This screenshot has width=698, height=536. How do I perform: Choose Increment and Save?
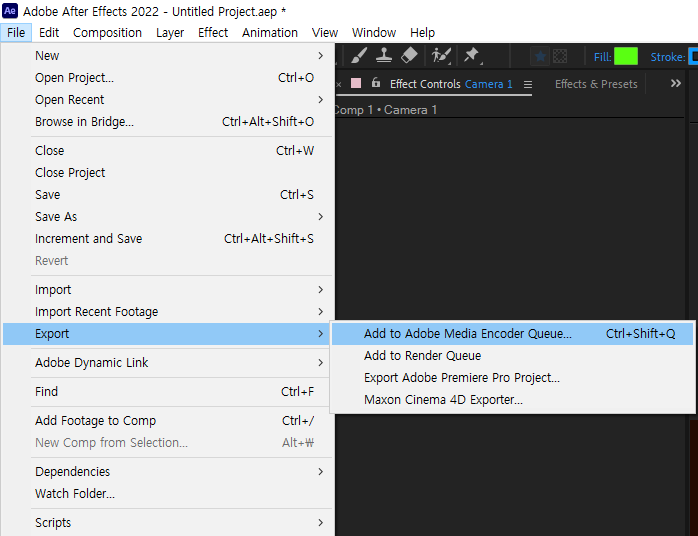[167, 239]
